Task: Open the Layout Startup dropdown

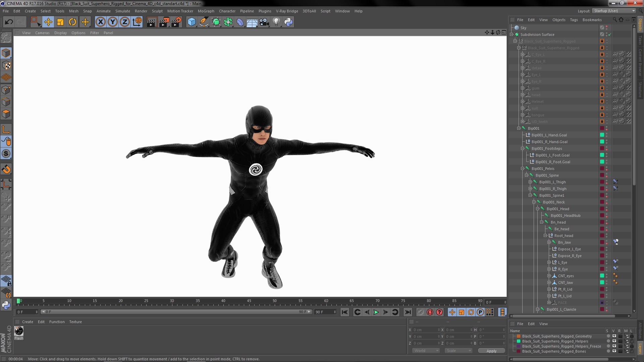Action: point(614,11)
